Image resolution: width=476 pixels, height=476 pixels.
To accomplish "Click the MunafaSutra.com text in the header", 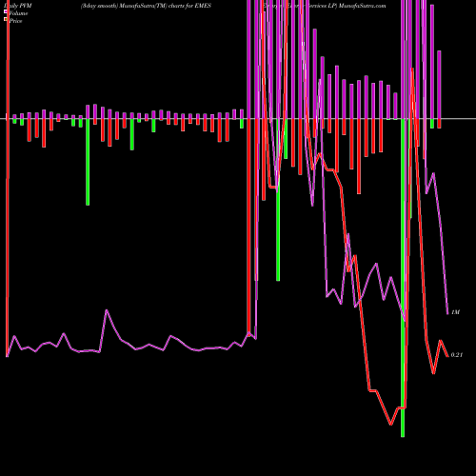I will click(362, 6).
